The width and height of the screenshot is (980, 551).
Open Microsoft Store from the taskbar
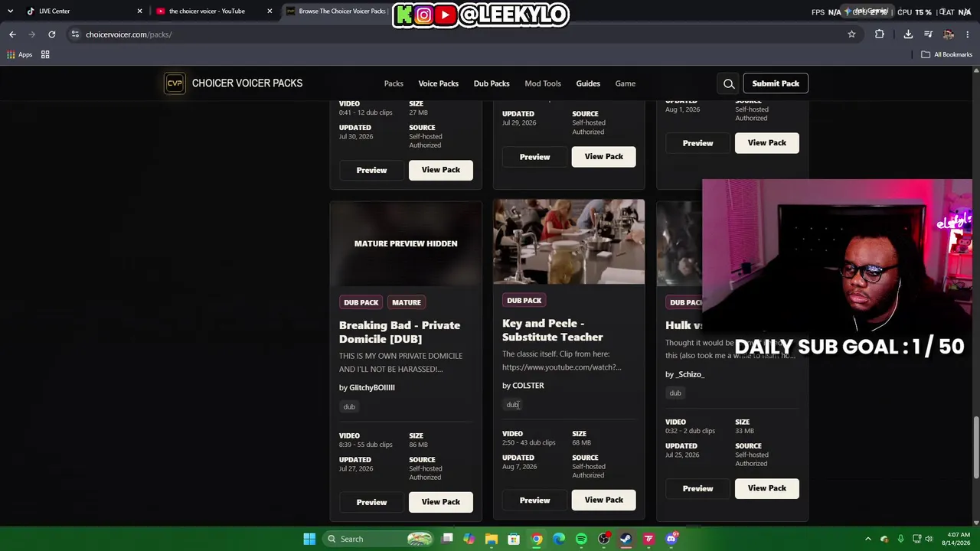514,539
